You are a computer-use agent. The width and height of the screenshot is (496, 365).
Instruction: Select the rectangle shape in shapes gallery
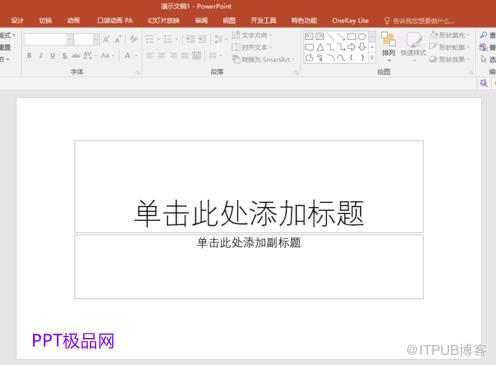pyautogui.click(x=351, y=36)
